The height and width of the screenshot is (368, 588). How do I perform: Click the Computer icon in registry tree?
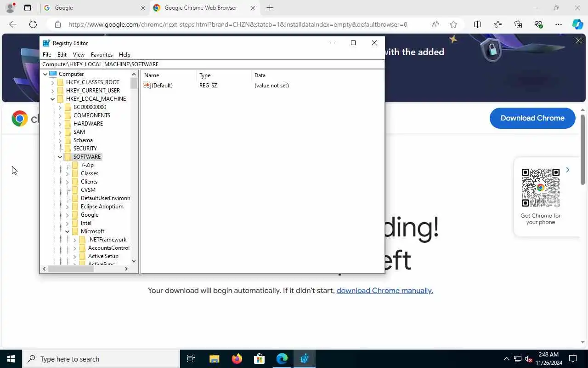(53, 74)
